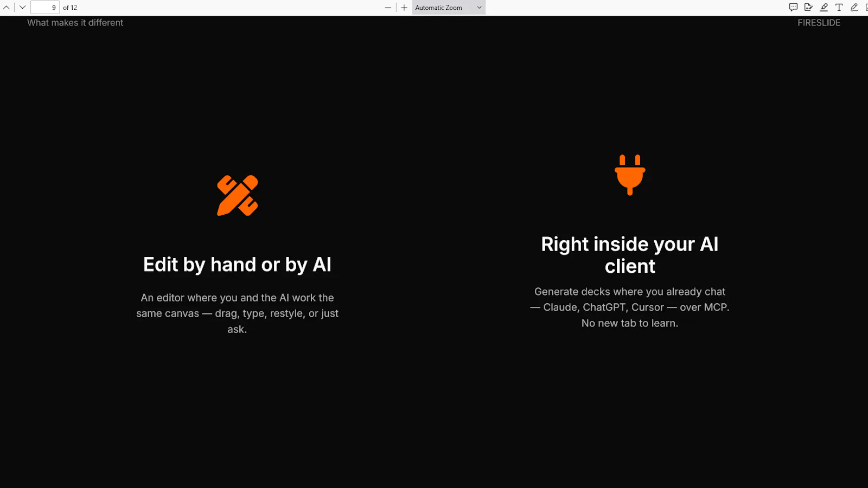
Task: Click the orange pencil and ruler icon
Action: [x=238, y=195]
